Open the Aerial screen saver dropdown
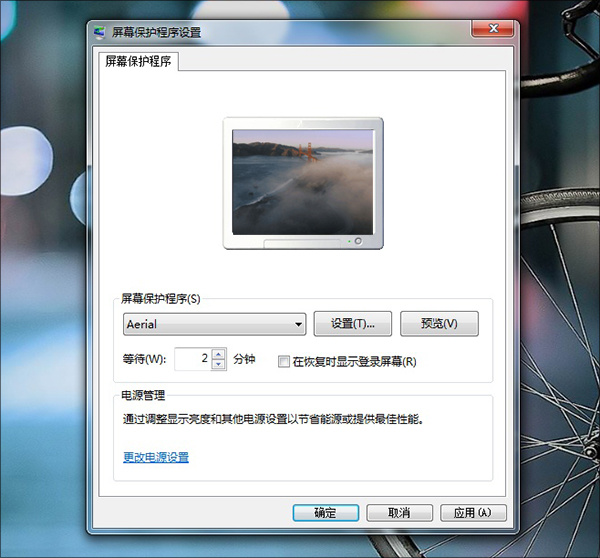Screen dimensions: 600x558 tap(214, 324)
